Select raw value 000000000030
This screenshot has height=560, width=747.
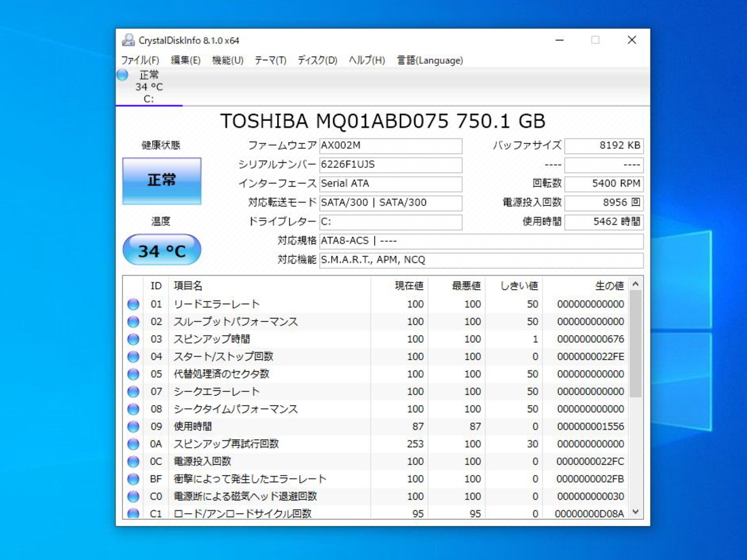click(x=590, y=496)
